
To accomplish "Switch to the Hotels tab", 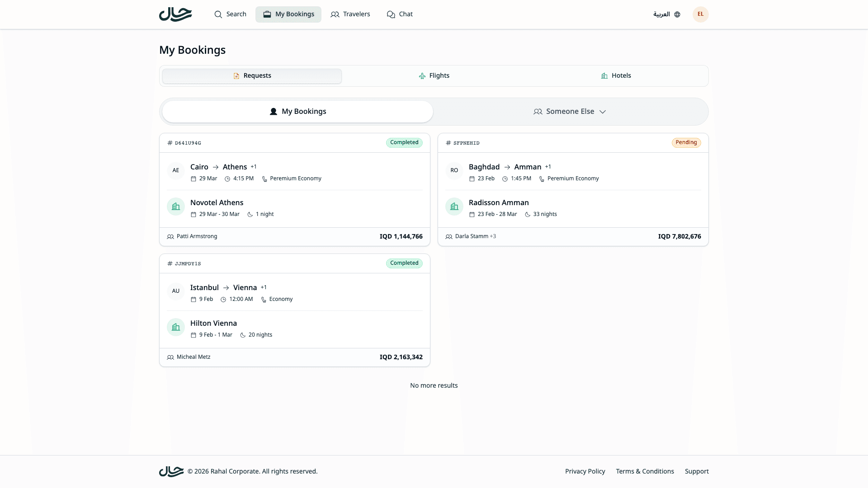I will pyautogui.click(x=616, y=75).
